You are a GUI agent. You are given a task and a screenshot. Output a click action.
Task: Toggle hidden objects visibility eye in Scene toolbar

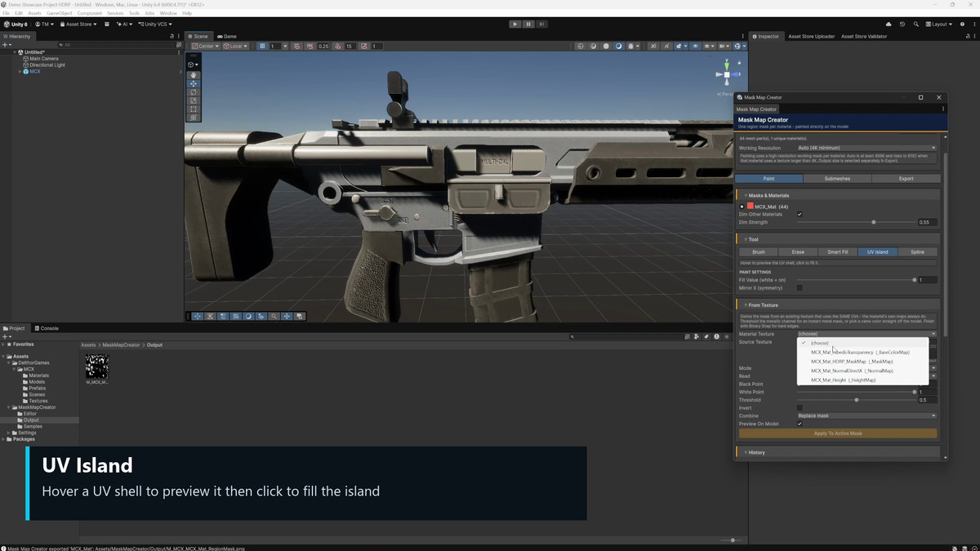coord(695,47)
